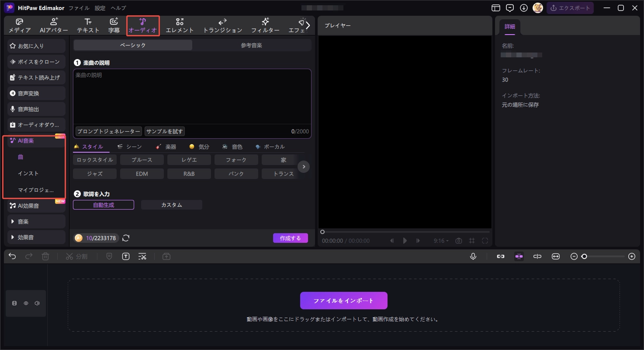Screen dimensions: 644x350
Task: Expand the 音楽 sidebar section
Action: [36, 221]
